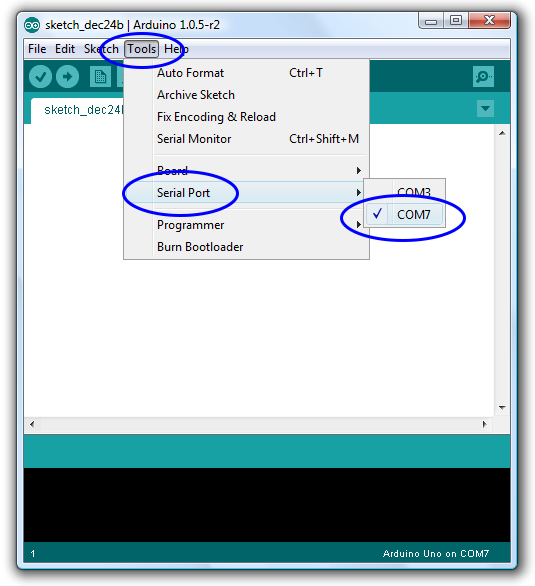
Task: Maximize the Arduino window
Action: click(456, 21)
